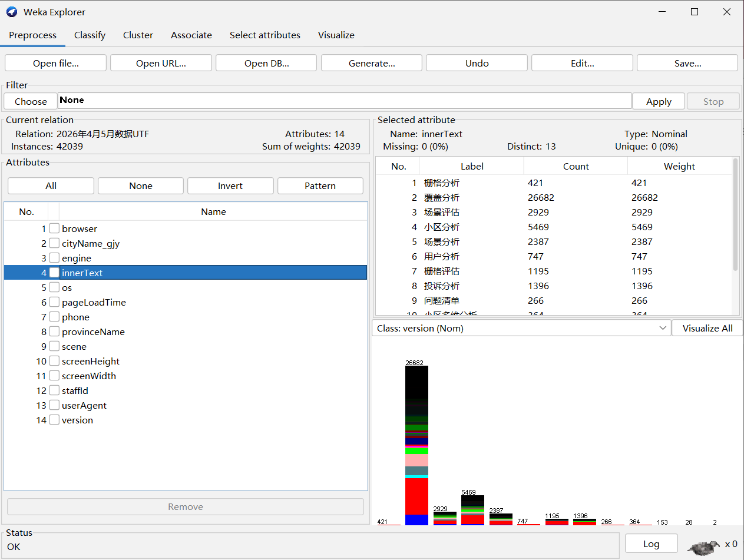The image size is (744, 560).
Task: Click the label table vertical scrollbar
Action: coord(735,236)
